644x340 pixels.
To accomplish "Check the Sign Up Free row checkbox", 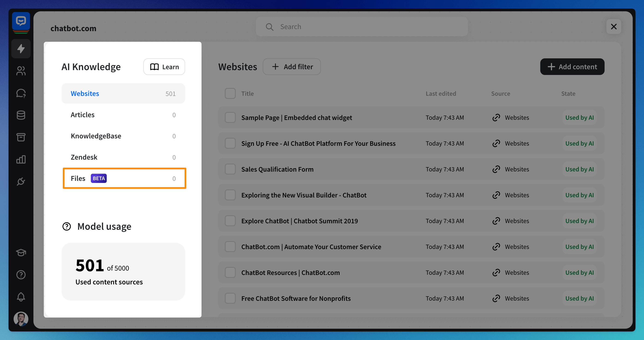I will 230,143.
